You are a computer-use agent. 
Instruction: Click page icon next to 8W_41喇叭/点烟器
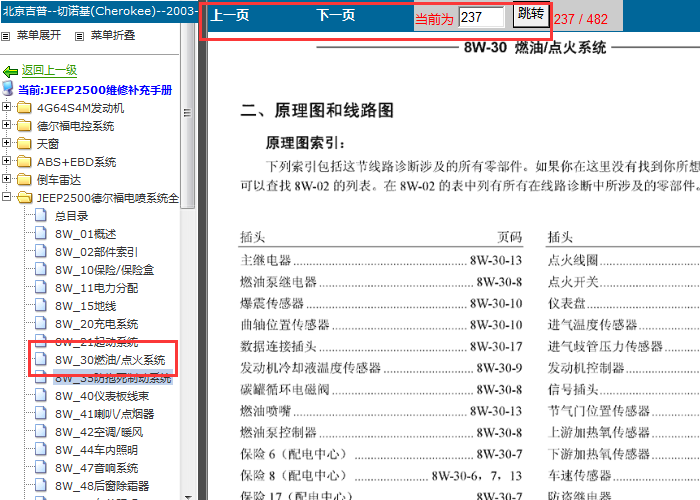(41, 413)
